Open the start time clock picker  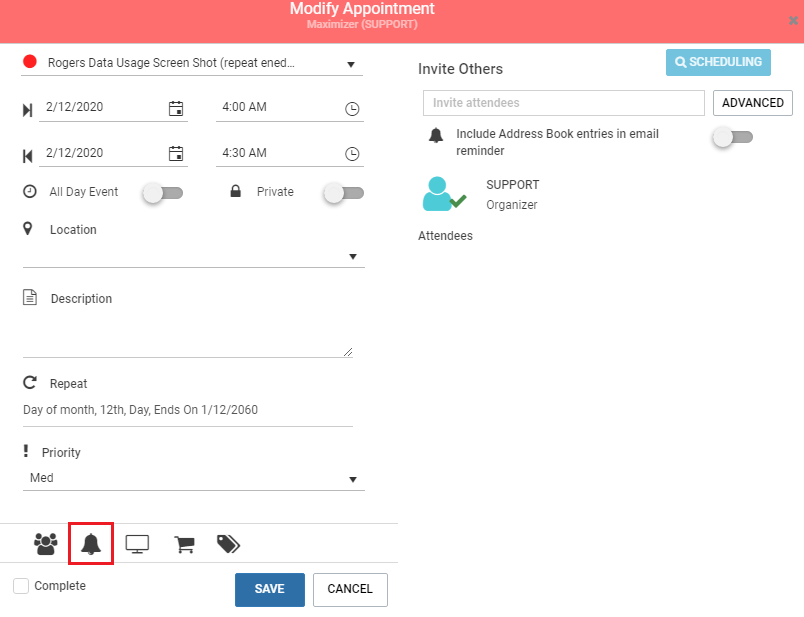pos(352,108)
